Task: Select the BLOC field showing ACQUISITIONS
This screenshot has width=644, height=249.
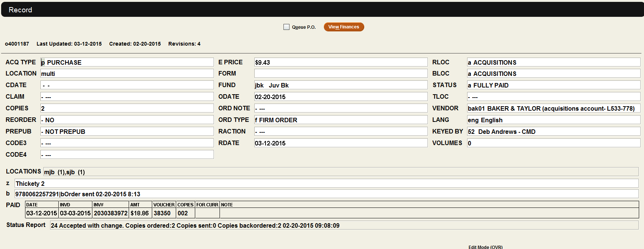Action: [553, 73]
